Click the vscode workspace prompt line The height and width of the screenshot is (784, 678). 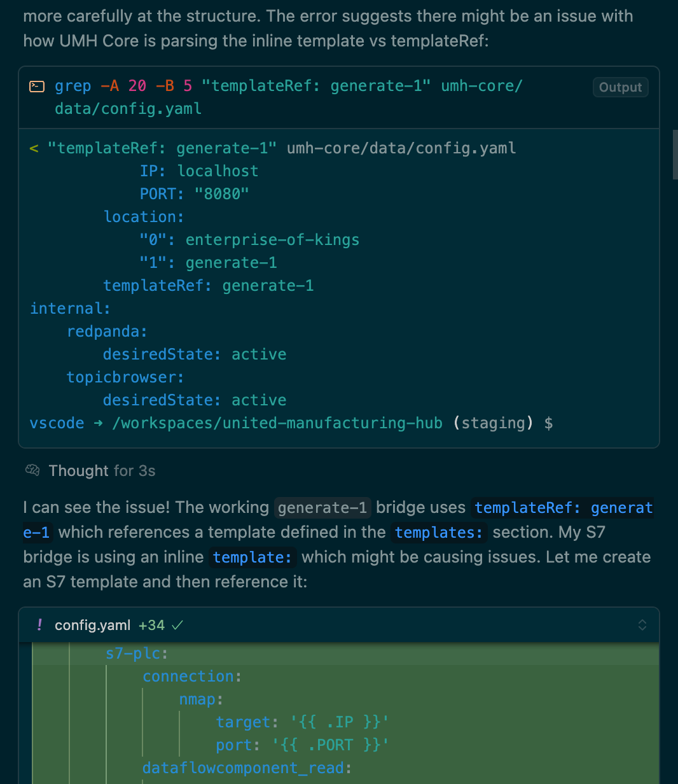pos(291,423)
